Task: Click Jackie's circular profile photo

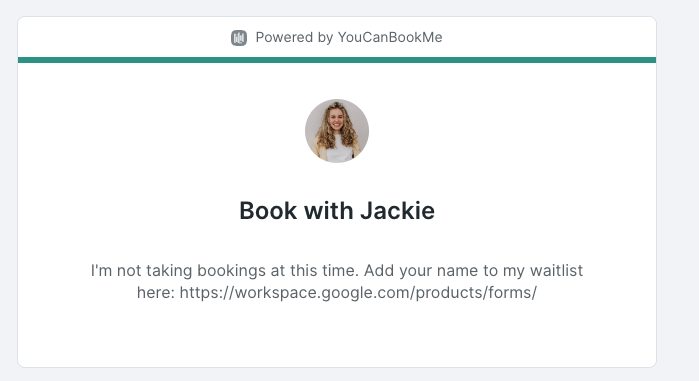Action: tap(337, 131)
